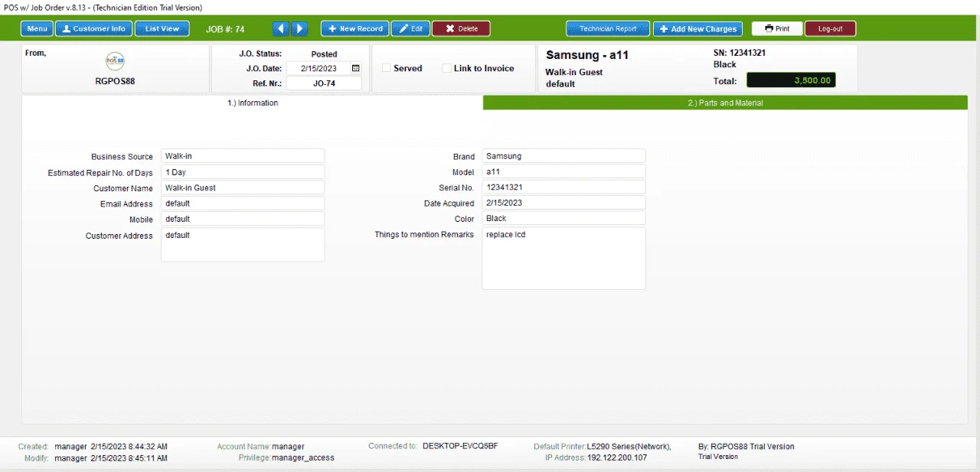This screenshot has height=472, width=980.
Task: Create a New Record
Action: 354,28
